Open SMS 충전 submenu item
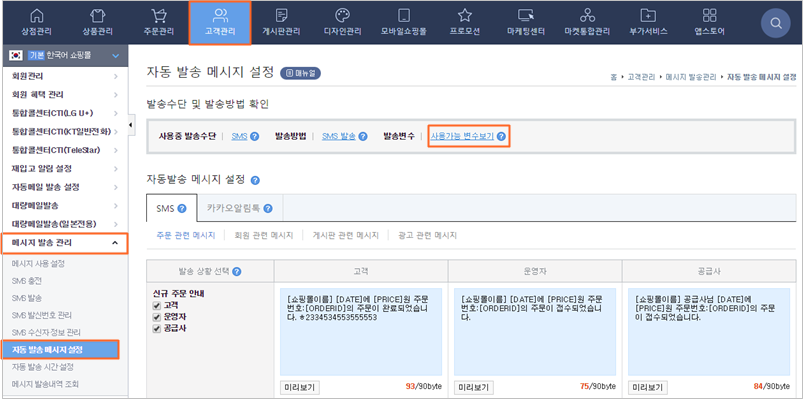 [26, 281]
